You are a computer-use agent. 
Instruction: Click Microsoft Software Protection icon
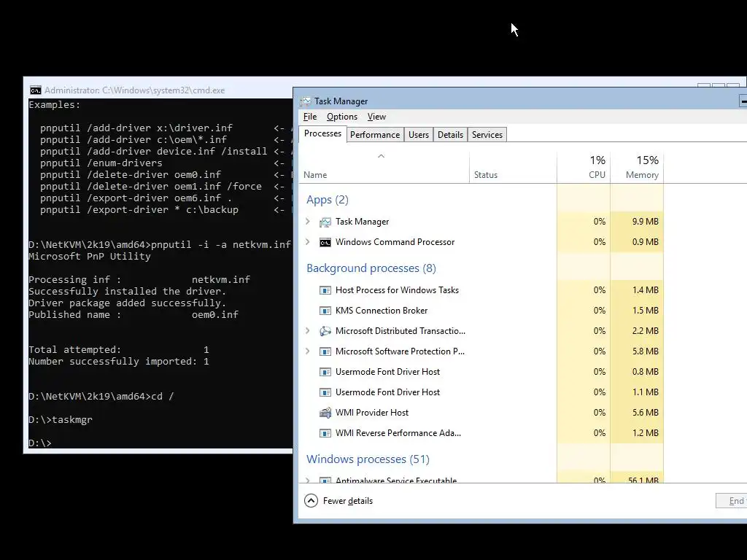(x=325, y=351)
